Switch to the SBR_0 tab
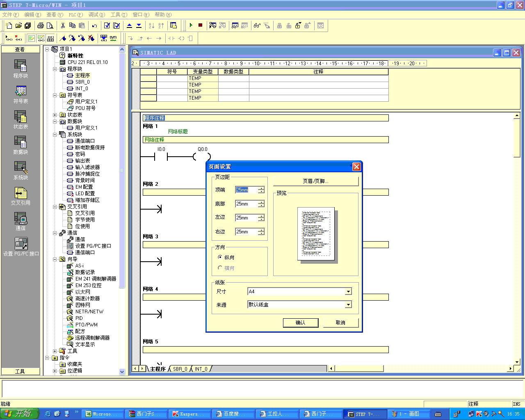The width and height of the screenshot is (525, 420). pos(180,369)
